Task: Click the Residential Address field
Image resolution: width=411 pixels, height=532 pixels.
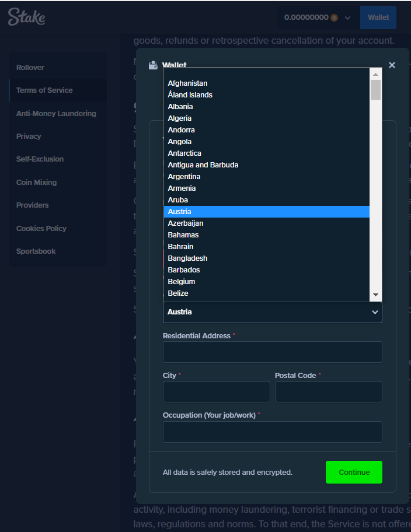Action: 272,352
